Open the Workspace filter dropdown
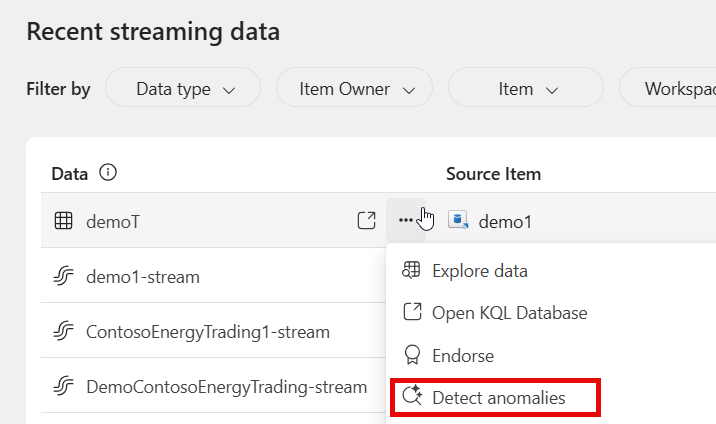The height and width of the screenshot is (424, 716). (670, 88)
